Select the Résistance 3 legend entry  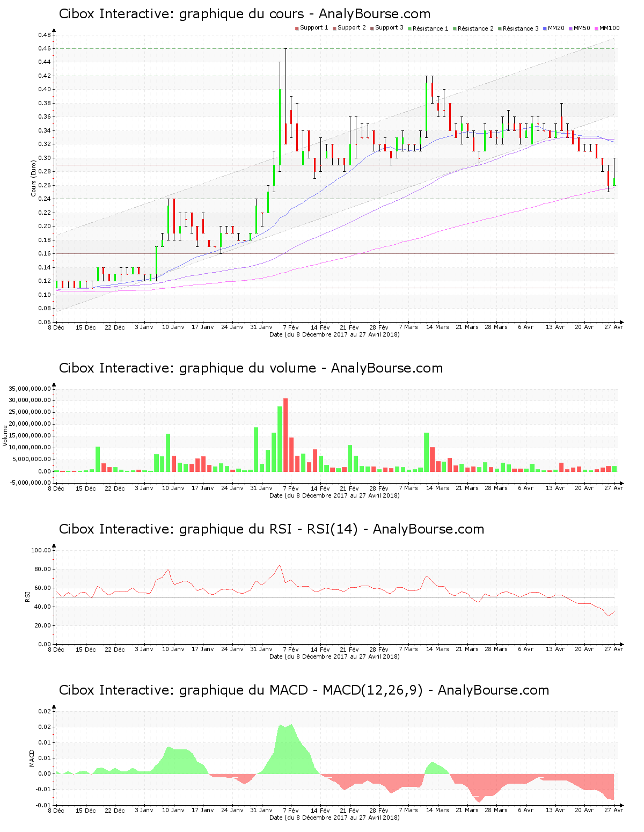pos(518,28)
